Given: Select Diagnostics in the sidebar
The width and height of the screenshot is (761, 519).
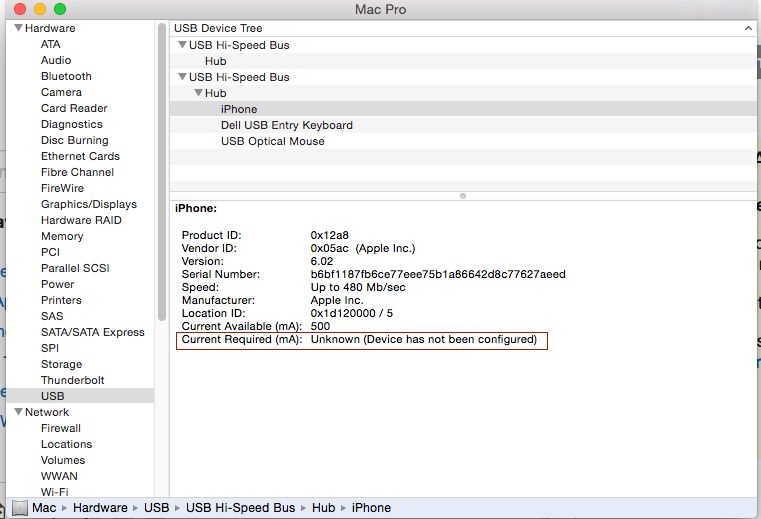Looking at the screenshot, I should point(71,124).
